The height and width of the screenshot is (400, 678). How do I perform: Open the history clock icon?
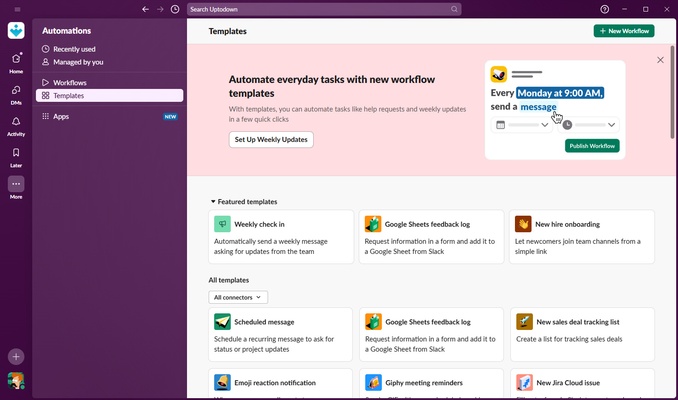(x=175, y=9)
